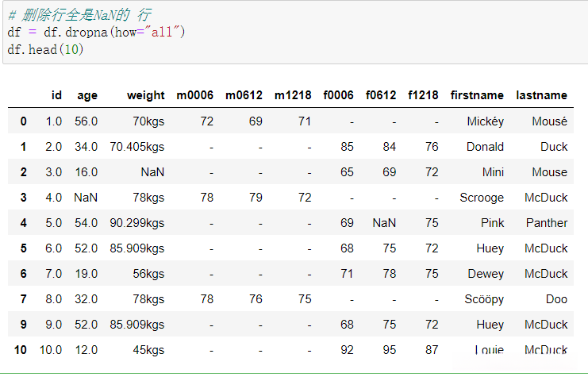The height and width of the screenshot is (377, 588).
Task: Select the 'm0006' column header
Action: [x=194, y=95]
